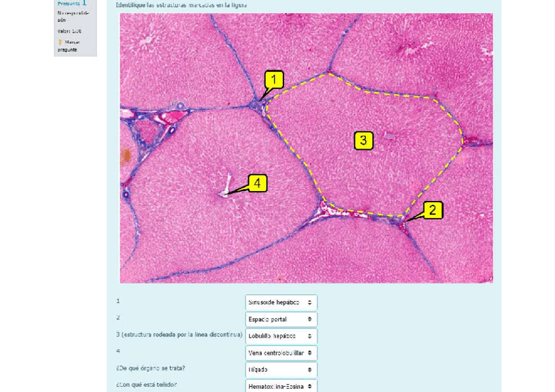Click yellow marker 2 on the histology image

click(433, 210)
